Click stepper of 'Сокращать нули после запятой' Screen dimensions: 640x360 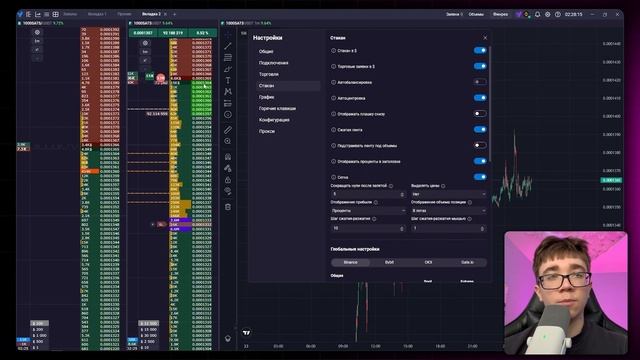[x=402, y=194]
